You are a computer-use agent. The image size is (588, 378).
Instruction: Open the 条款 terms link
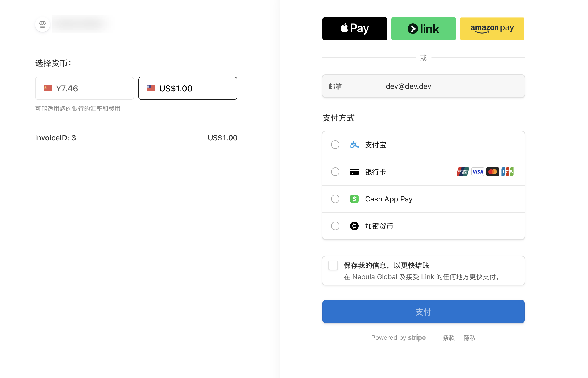pyautogui.click(x=449, y=338)
